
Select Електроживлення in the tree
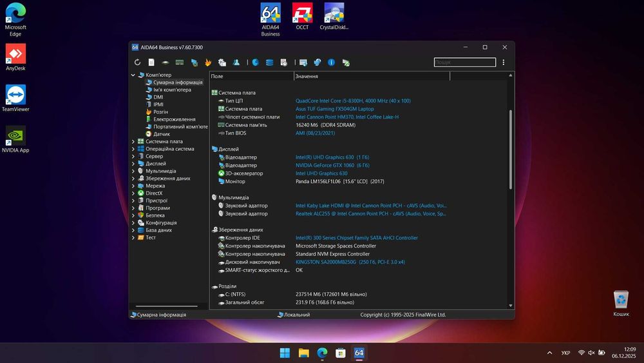174,119
